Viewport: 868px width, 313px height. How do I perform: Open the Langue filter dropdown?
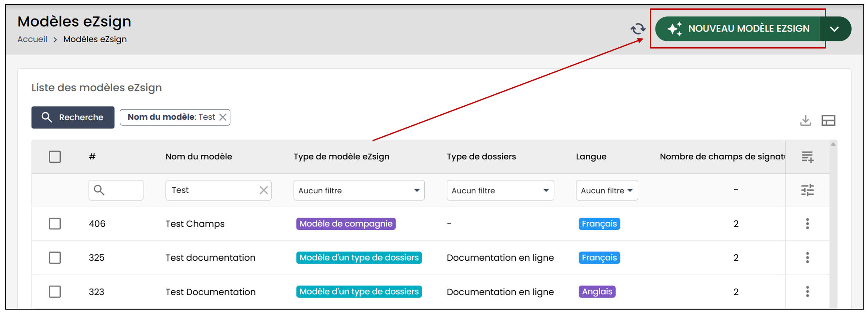tap(607, 190)
